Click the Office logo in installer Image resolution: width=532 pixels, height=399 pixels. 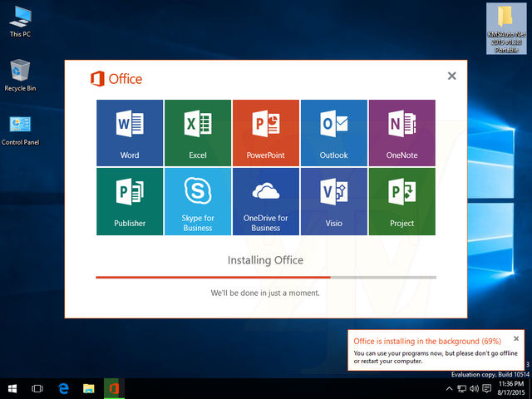[x=116, y=79]
